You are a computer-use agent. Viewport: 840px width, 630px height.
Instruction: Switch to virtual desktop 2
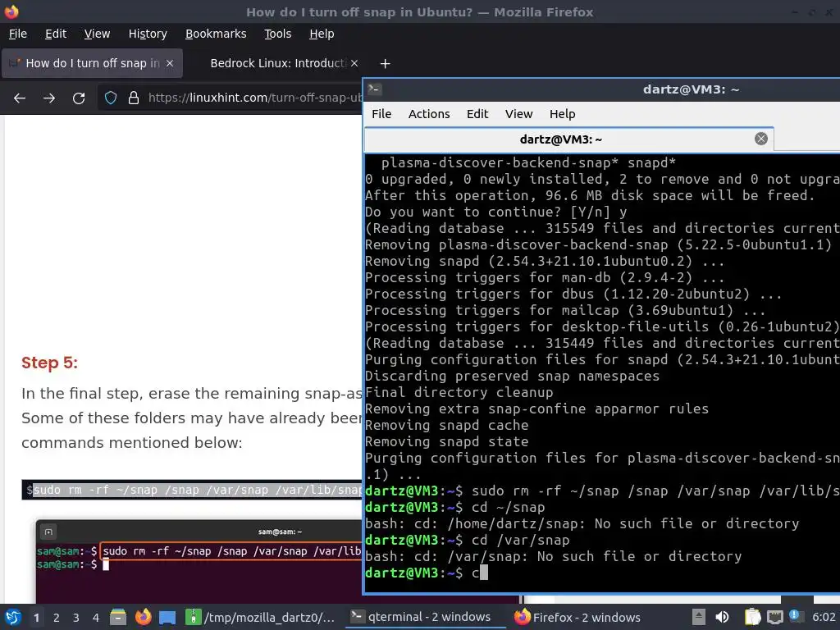click(57, 618)
